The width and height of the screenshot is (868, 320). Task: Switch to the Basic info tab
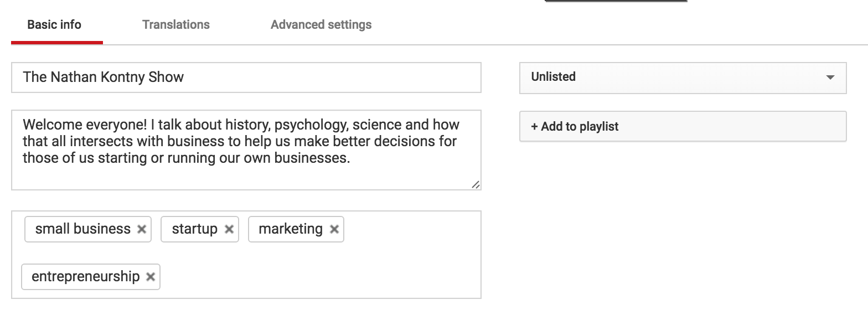[x=54, y=25]
